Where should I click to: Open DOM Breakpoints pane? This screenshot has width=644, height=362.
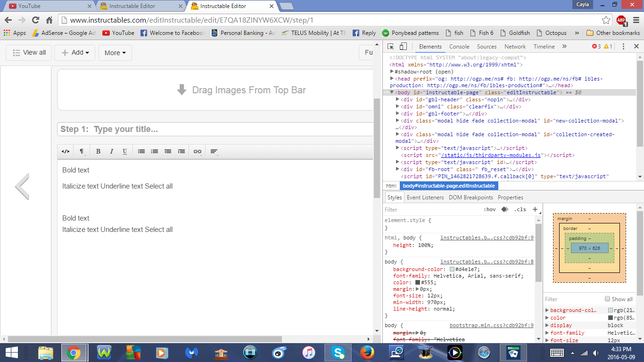tap(471, 197)
